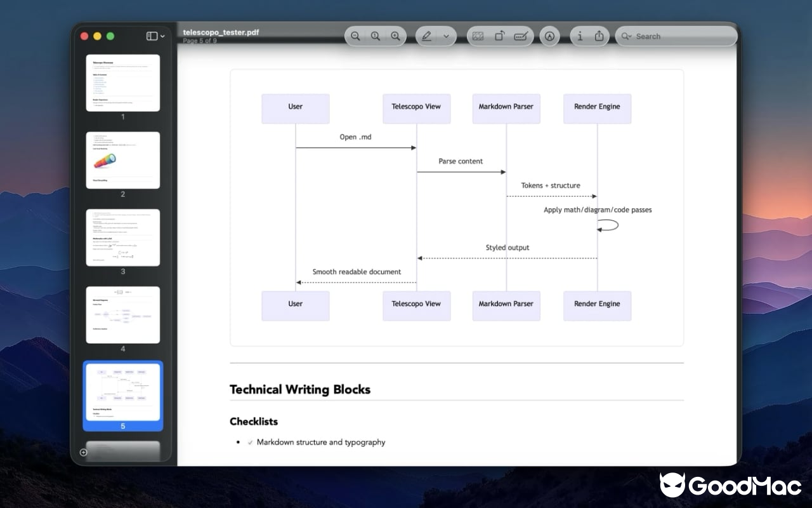The image size is (812, 508).
Task: Click the Share button in toolbar
Action: pyautogui.click(x=599, y=36)
